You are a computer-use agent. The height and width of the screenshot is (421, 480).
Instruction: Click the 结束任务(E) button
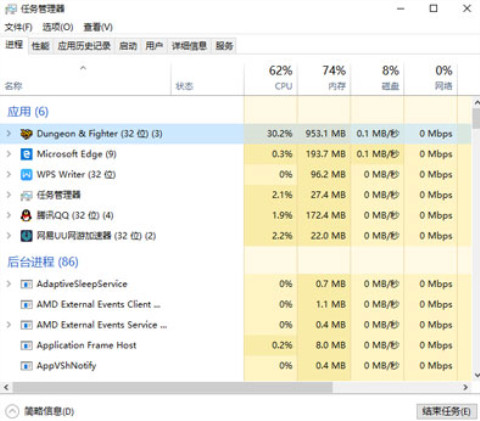(x=446, y=411)
